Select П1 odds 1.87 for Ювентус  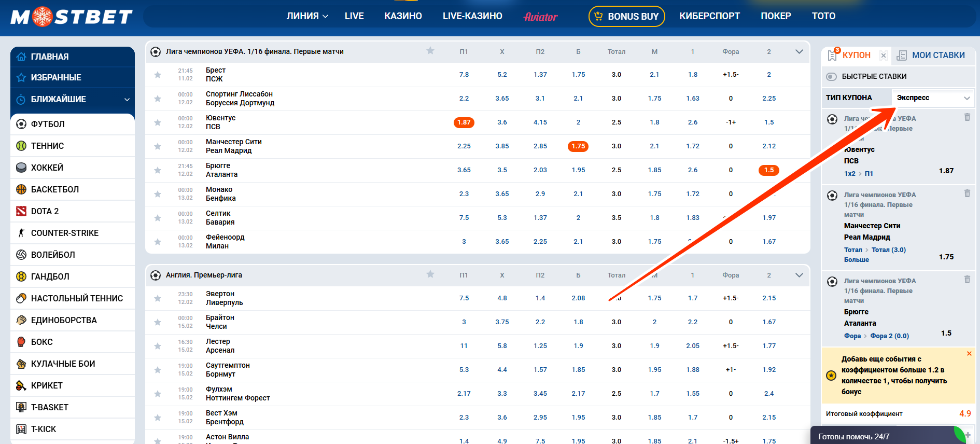point(464,122)
